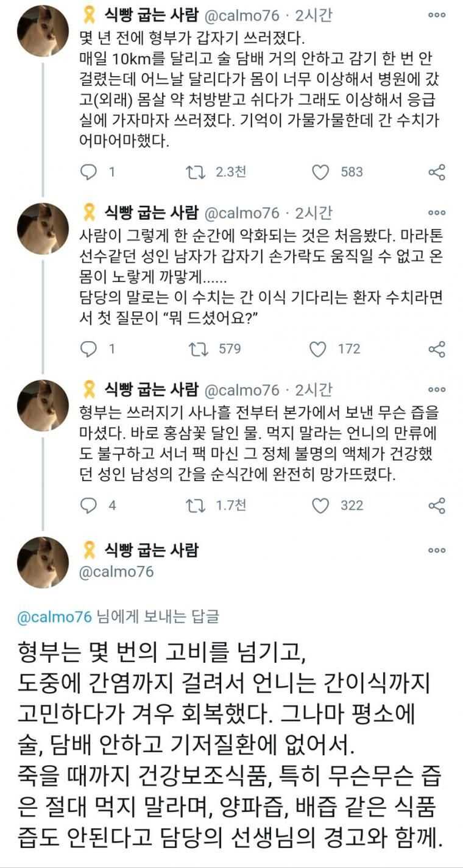Click the cat avatar on the first tweet

coord(43,30)
